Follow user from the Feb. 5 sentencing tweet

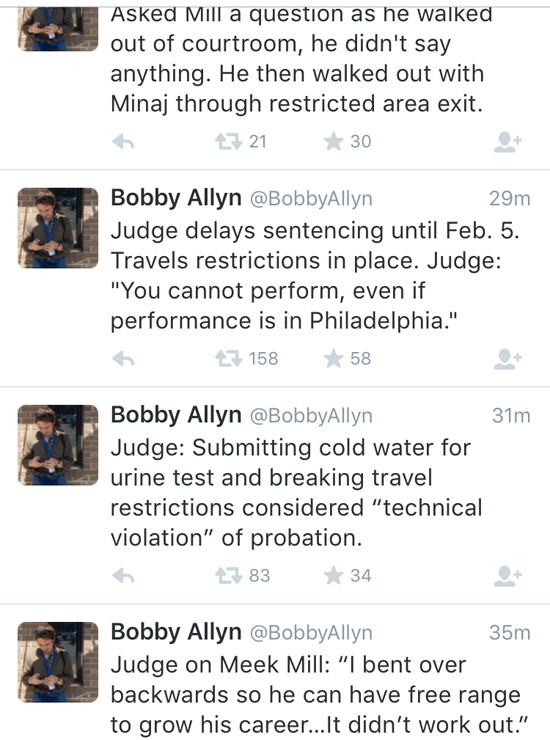pos(508,359)
